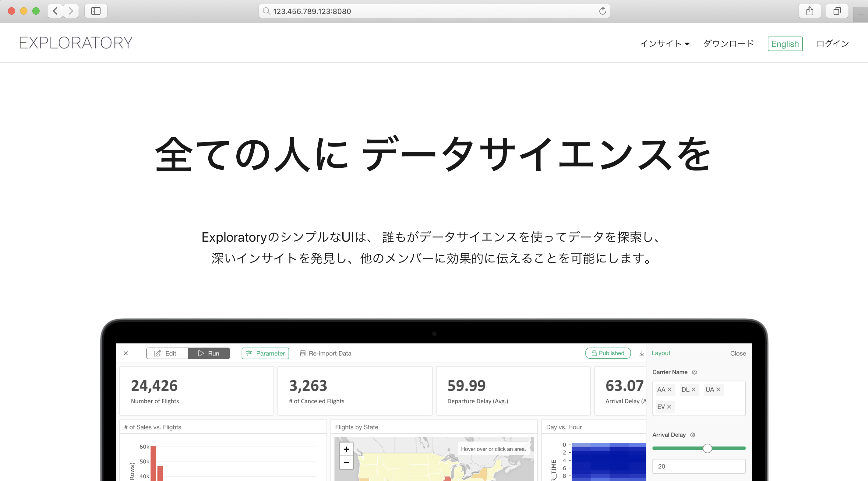Show all tabs overview button
The image size is (868, 481).
[x=837, y=11]
